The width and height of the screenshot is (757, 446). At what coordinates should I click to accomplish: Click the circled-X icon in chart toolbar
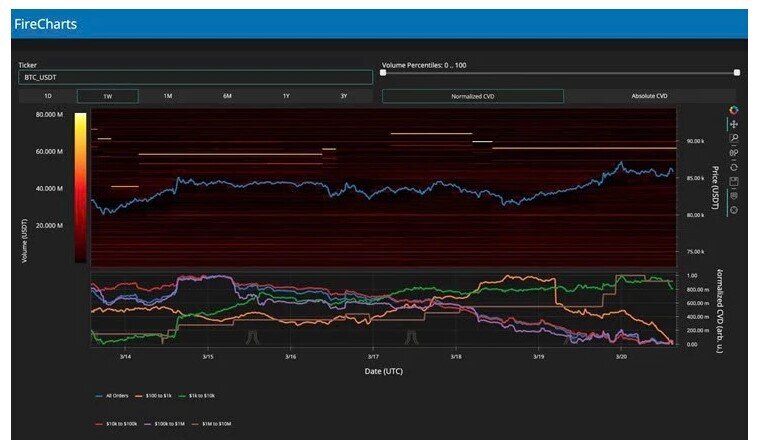pyautogui.click(x=734, y=210)
